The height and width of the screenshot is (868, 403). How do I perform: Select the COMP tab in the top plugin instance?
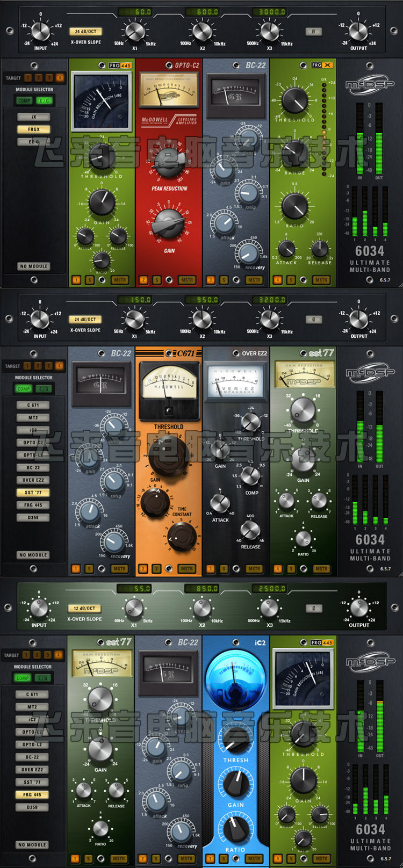pos(24,100)
